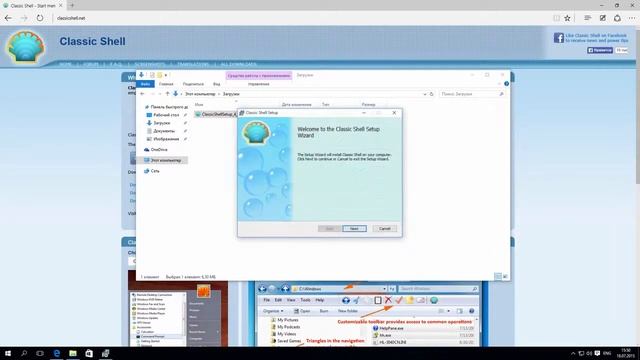Open the Windows Start button
Screen dimensions: 640x360
[8, 353]
